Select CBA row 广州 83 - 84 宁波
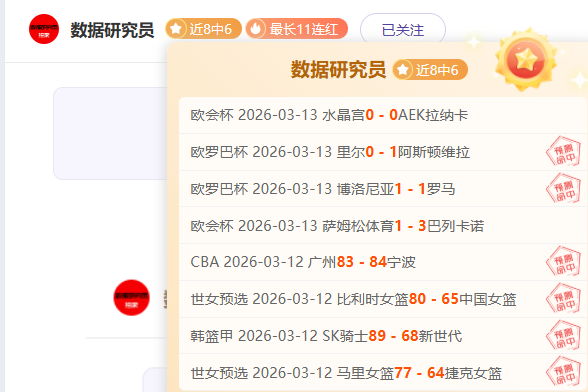Viewport: 588px width, 392px height. pyautogui.click(x=382, y=262)
